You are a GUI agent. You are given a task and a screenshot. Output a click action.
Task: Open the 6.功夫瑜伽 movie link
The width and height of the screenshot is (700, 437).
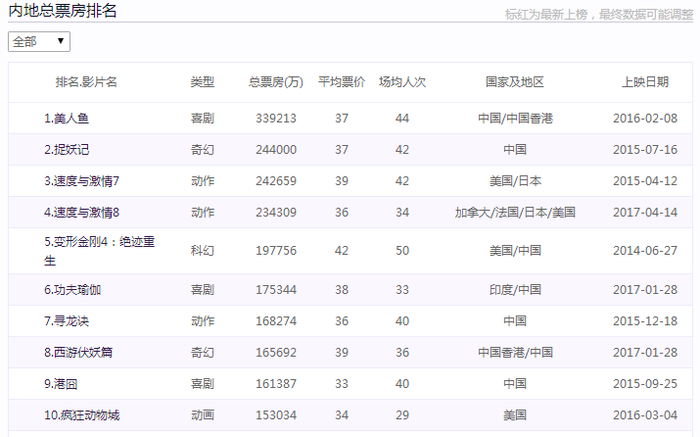pyautogui.click(x=72, y=290)
